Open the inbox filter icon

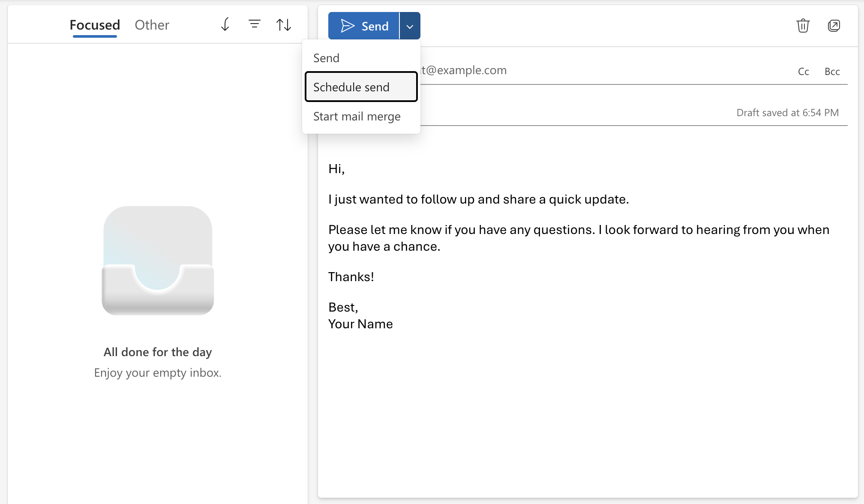tap(255, 24)
